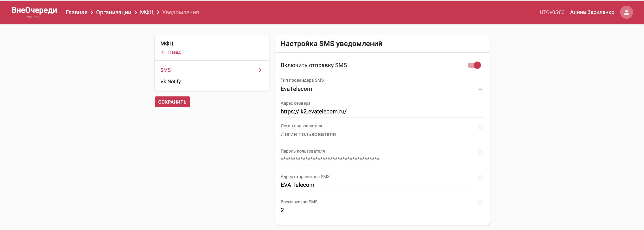The width and height of the screenshot is (644, 230).
Task: Open Организации breadcrumb link
Action: (113, 12)
